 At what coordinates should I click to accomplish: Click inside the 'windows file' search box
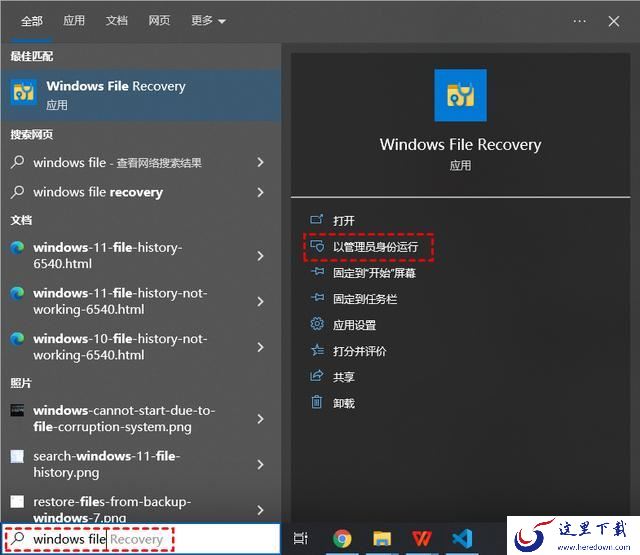click(141, 539)
